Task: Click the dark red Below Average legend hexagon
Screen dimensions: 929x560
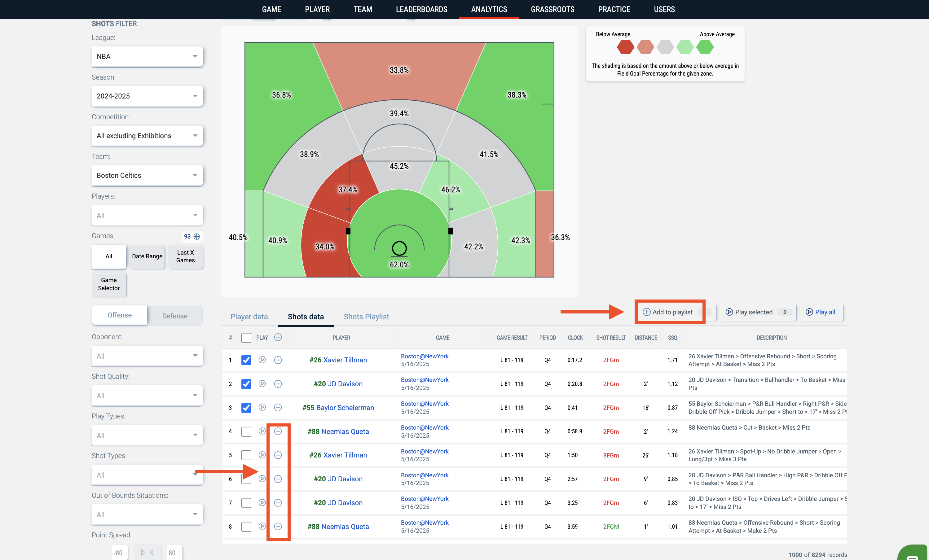Action: pyautogui.click(x=625, y=47)
